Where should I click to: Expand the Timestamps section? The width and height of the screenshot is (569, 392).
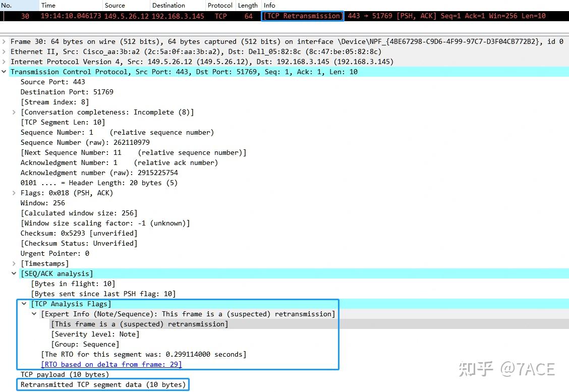(14, 263)
